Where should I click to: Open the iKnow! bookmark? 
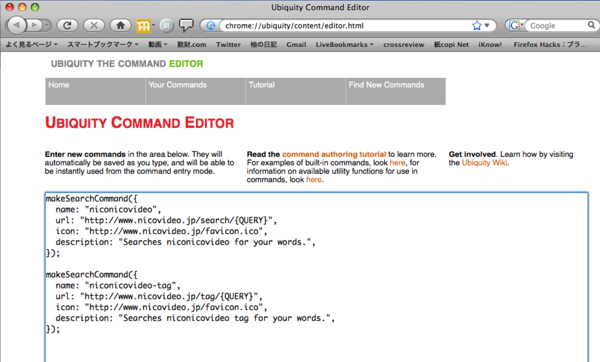pos(490,44)
